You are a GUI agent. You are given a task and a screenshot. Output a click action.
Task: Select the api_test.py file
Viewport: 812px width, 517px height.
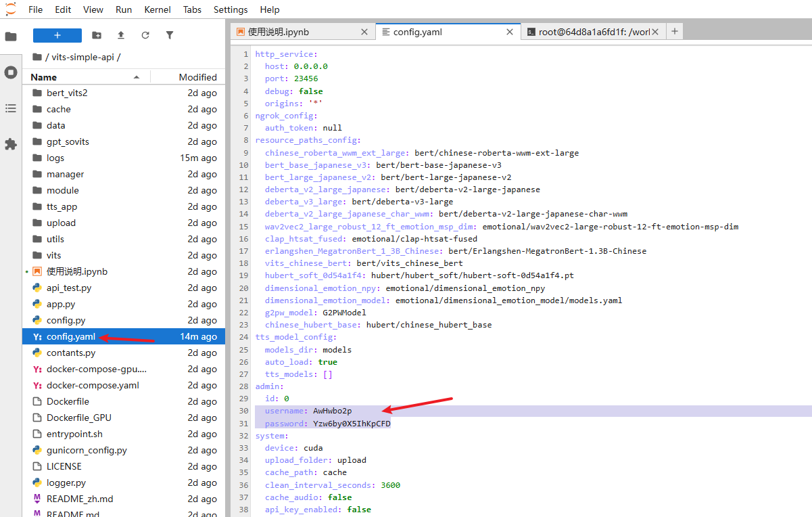point(124,288)
